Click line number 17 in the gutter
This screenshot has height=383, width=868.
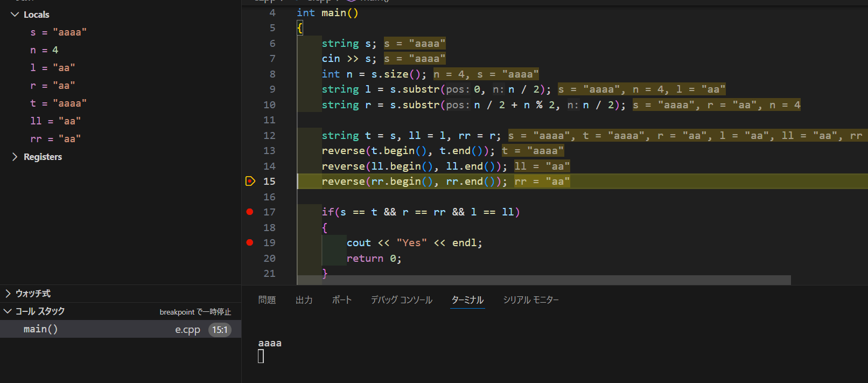[x=269, y=212]
